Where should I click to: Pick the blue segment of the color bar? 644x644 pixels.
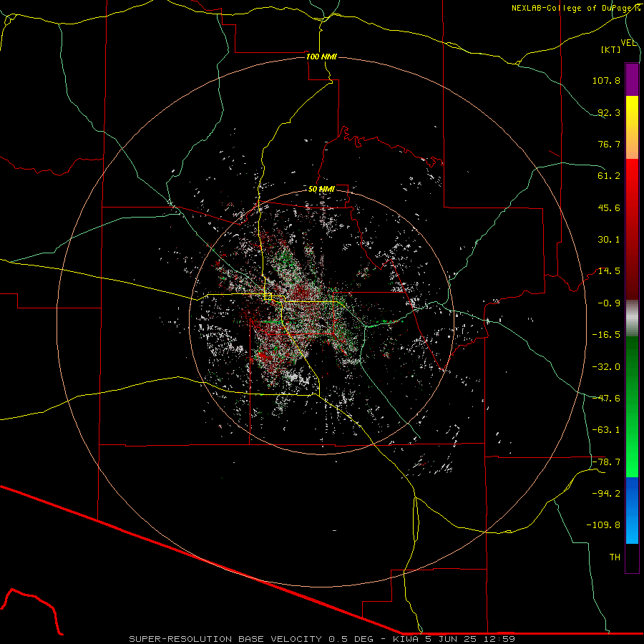click(x=632, y=510)
